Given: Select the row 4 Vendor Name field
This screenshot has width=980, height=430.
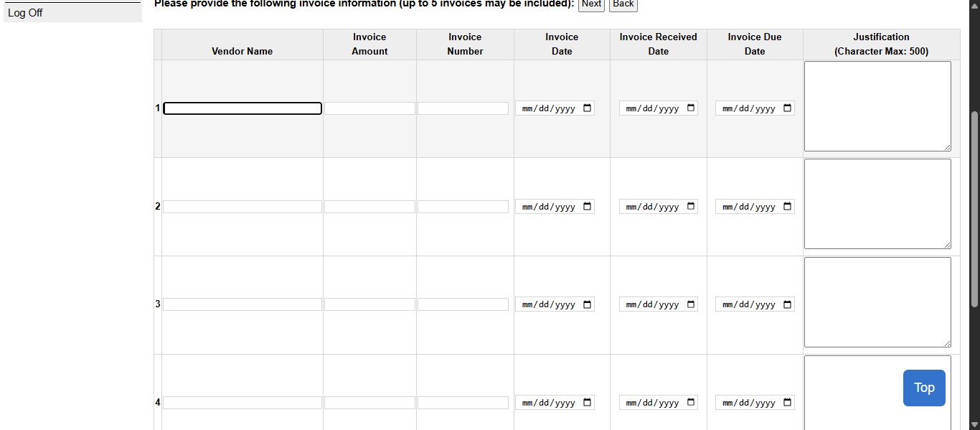Looking at the screenshot, I should [x=242, y=403].
